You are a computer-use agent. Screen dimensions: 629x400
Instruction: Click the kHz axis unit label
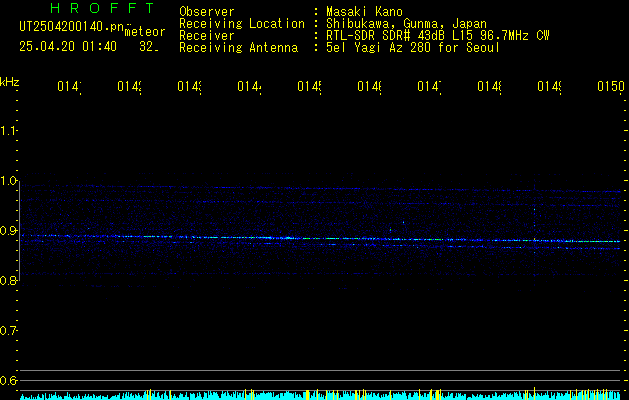(10, 82)
